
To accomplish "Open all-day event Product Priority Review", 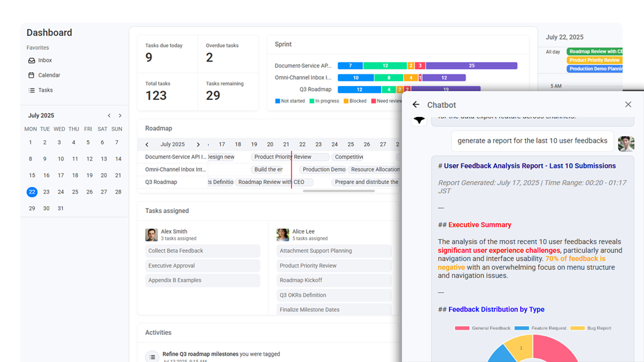I will 595,60.
